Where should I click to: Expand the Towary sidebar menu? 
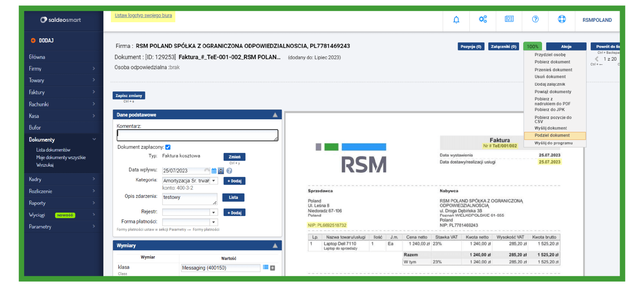pyautogui.click(x=63, y=80)
